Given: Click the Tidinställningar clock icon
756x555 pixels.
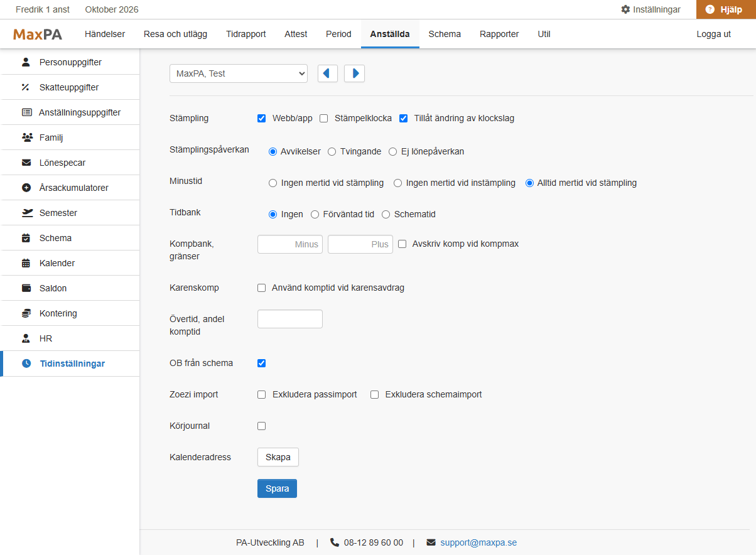Looking at the screenshot, I should 26,364.
